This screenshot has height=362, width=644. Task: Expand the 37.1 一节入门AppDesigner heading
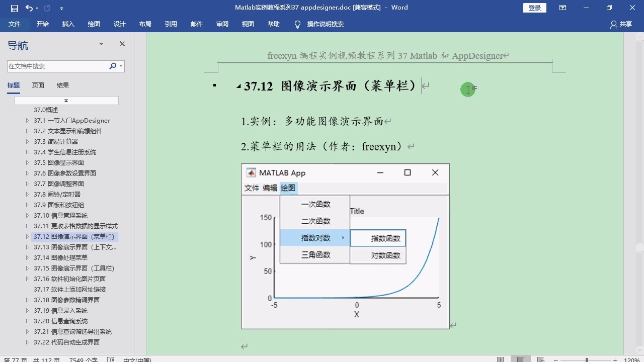[x=27, y=120]
